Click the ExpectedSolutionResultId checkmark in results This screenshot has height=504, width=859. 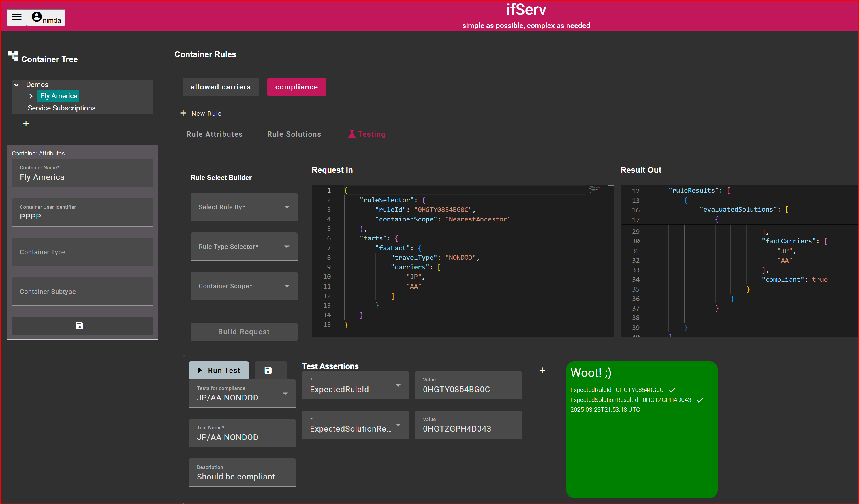pyautogui.click(x=700, y=400)
